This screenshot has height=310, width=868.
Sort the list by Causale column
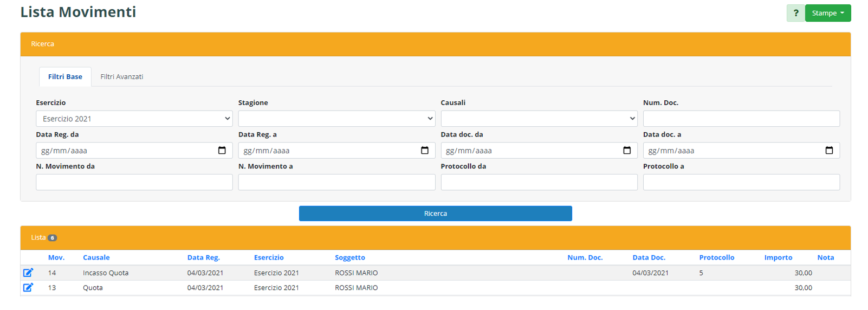point(96,257)
